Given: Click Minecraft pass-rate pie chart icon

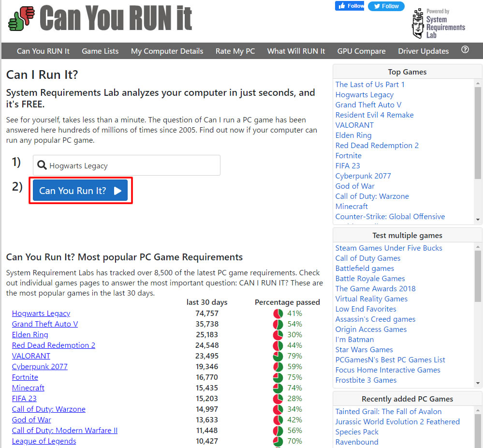Looking at the screenshot, I should (x=278, y=388).
